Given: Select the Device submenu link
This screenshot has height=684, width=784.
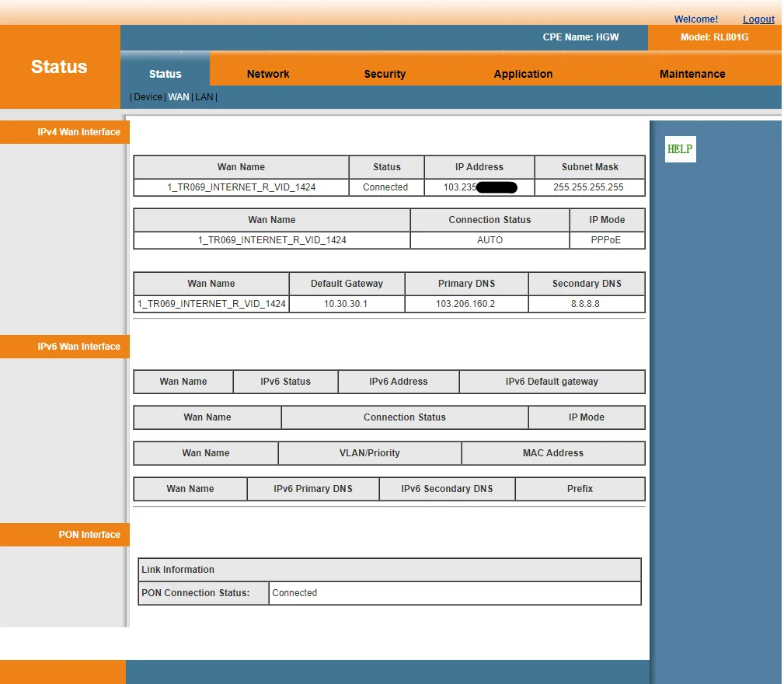Looking at the screenshot, I should 148,97.
